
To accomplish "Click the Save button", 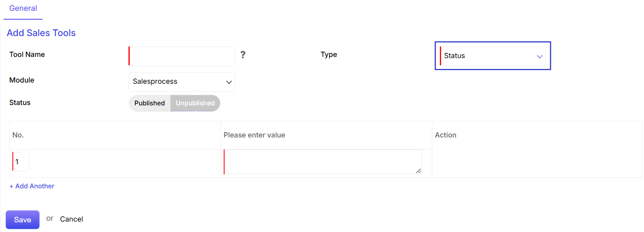I will pyautogui.click(x=22, y=220).
